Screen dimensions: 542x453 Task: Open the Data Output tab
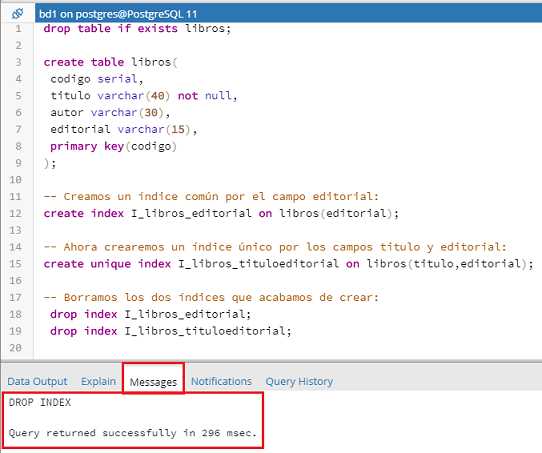37,381
